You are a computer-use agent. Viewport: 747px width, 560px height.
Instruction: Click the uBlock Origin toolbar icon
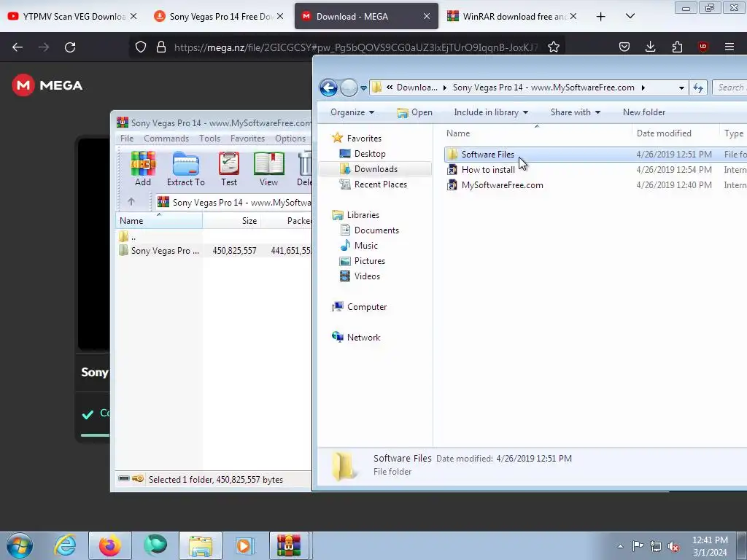pos(703,47)
